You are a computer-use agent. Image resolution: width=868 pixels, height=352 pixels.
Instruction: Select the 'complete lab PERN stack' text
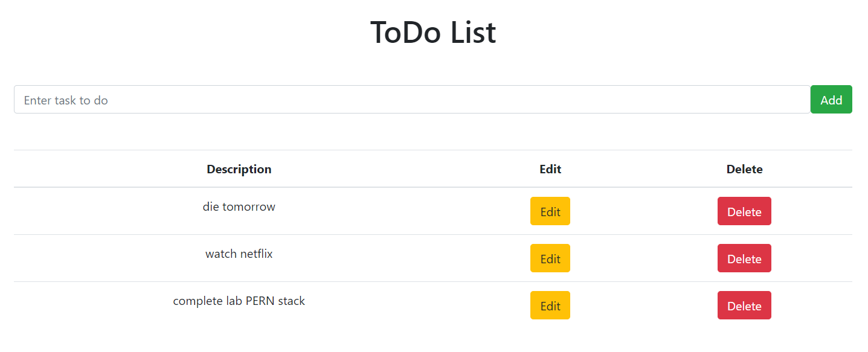[x=239, y=300]
